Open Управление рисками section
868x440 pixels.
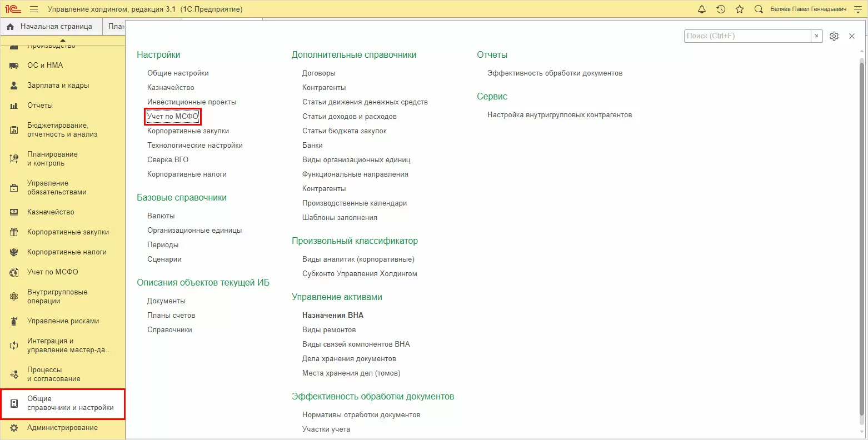click(63, 321)
